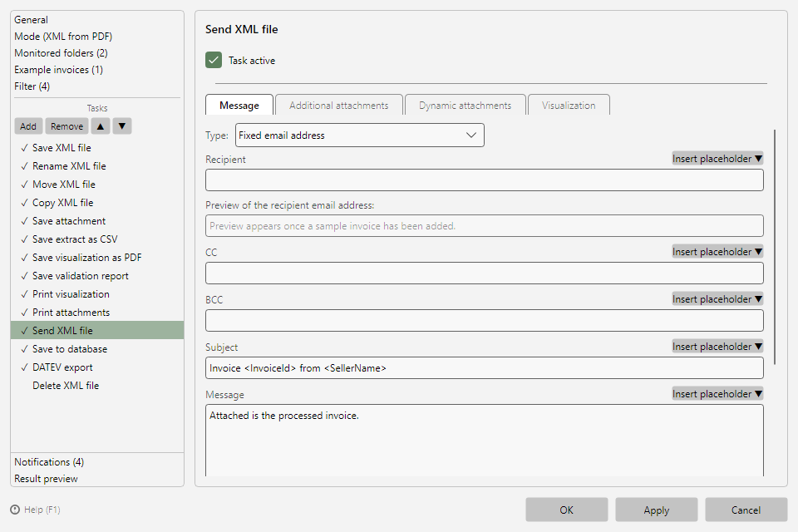Select the Print attachments task
The width and height of the screenshot is (798, 532).
97,313
